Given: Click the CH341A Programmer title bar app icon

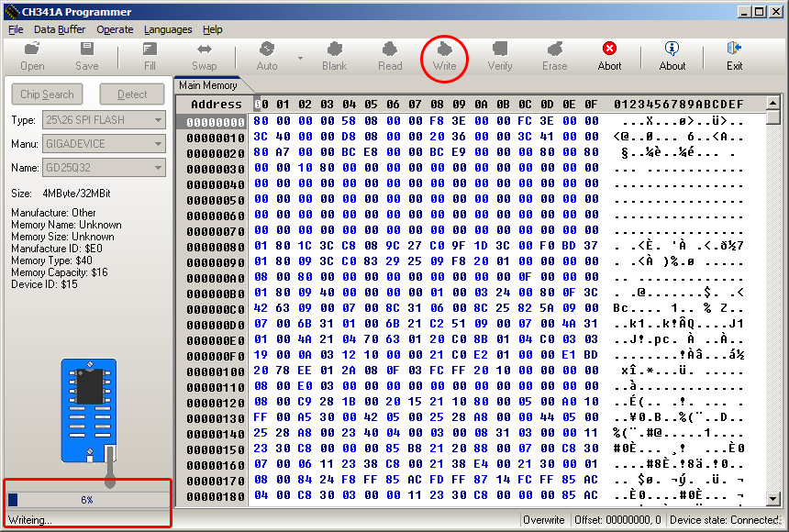Looking at the screenshot, I should (x=12, y=12).
